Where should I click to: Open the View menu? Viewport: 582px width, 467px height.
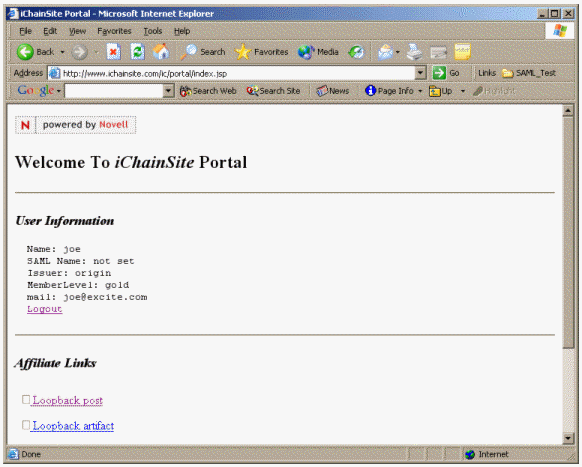coord(77,31)
